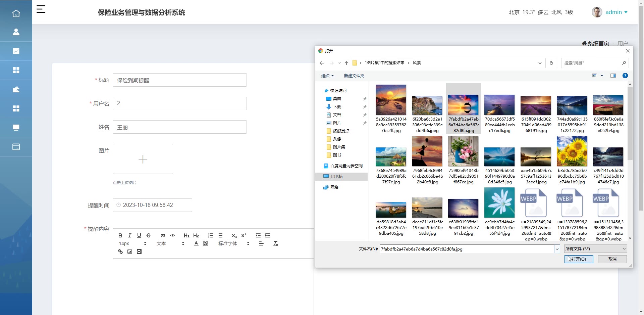Open the text alignment dropdown in editor

point(261,243)
